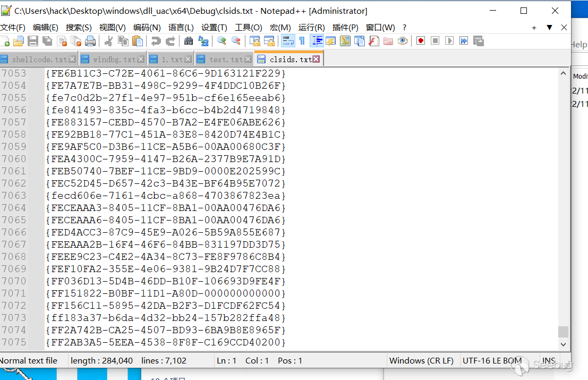Toggle indent guide toolbar button

pyautogui.click(x=317, y=41)
